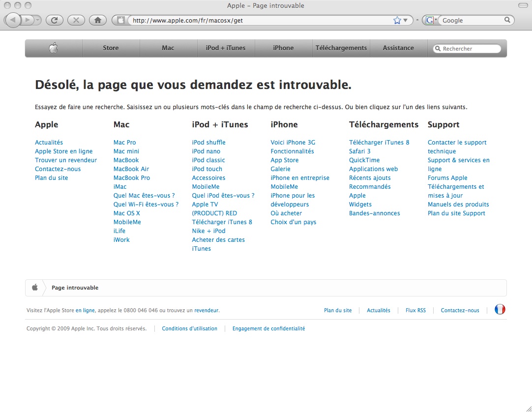Open the Google search engine selector

pos(431,20)
